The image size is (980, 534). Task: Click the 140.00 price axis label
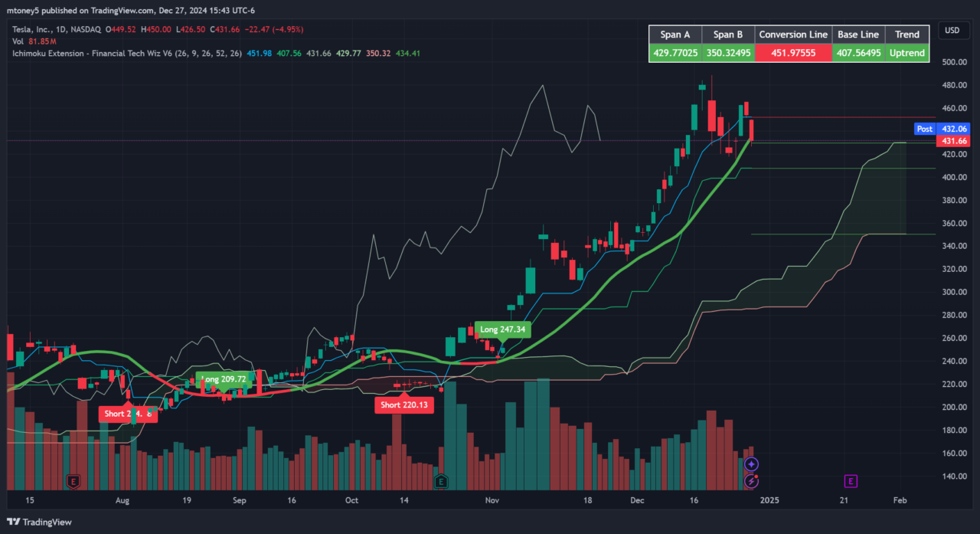[954, 476]
